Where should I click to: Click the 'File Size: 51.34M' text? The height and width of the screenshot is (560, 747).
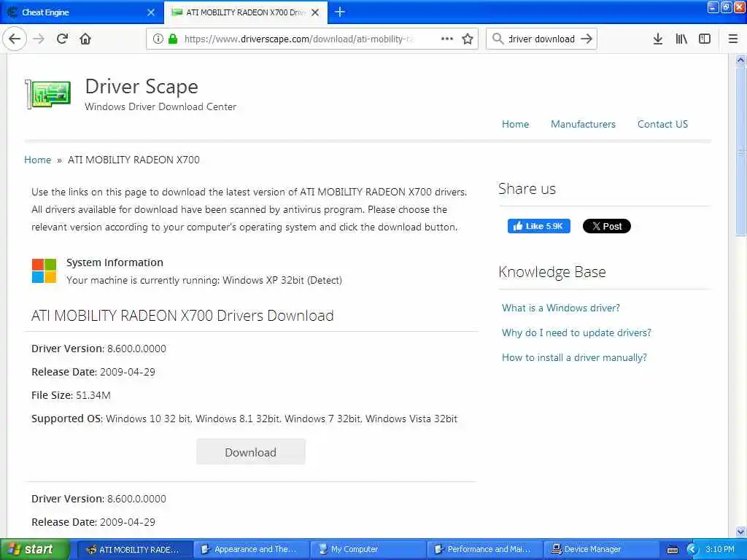(71, 395)
